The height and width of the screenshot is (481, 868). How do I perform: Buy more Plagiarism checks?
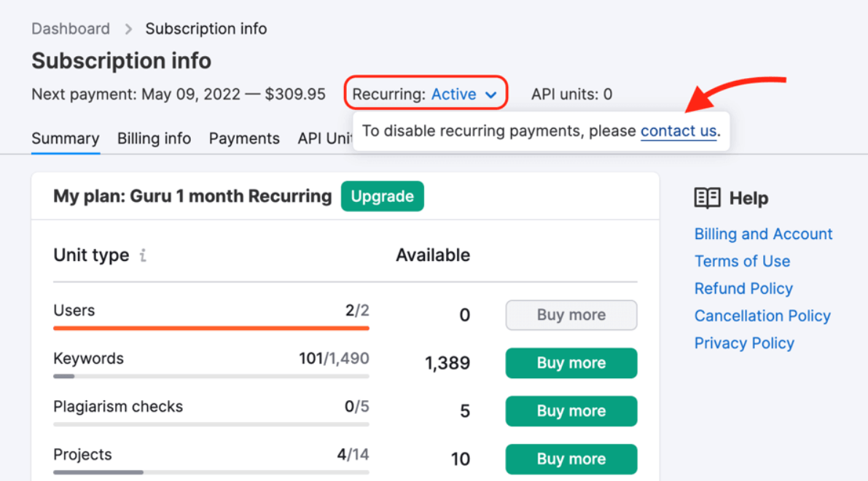click(x=571, y=411)
